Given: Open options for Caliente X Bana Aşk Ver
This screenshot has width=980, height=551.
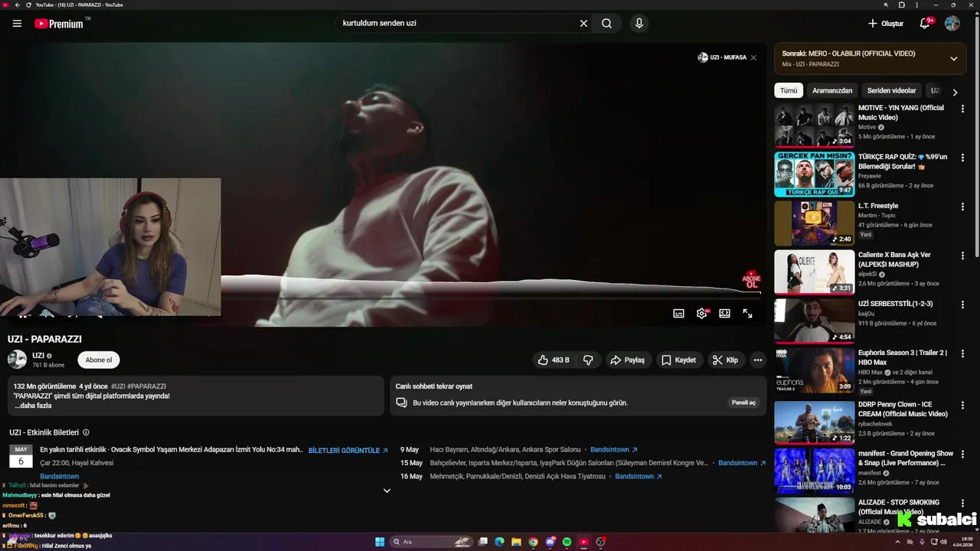Looking at the screenshot, I should point(962,256).
